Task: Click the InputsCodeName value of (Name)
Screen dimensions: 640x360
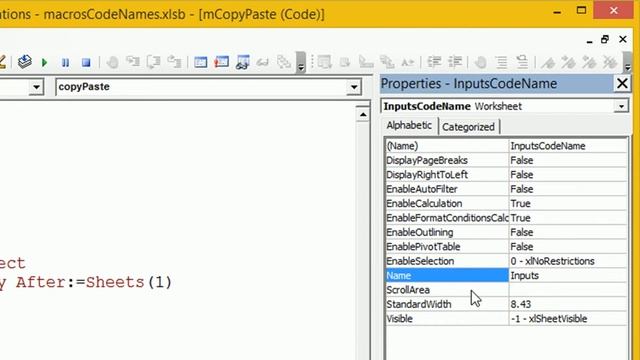Action: tap(568, 146)
